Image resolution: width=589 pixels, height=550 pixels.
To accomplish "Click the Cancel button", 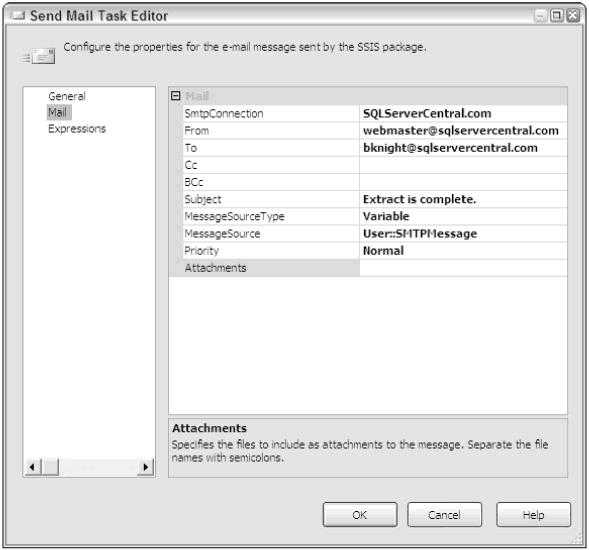I will point(444,515).
